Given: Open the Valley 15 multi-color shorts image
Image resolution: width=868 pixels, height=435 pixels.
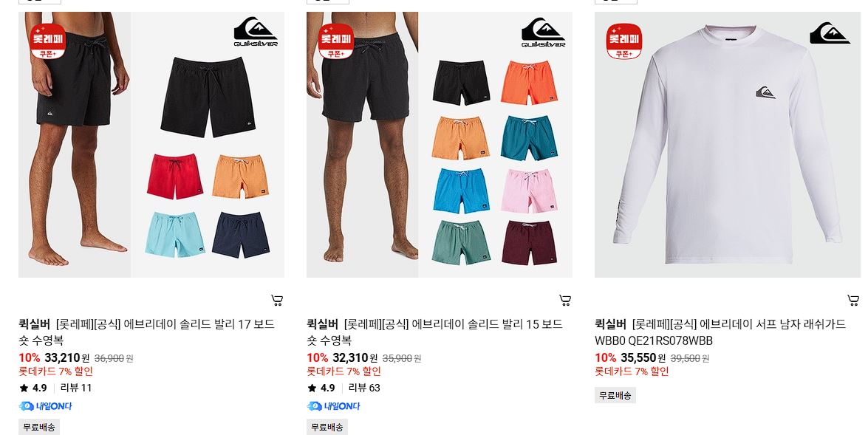Looking at the screenshot, I should click(439, 145).
